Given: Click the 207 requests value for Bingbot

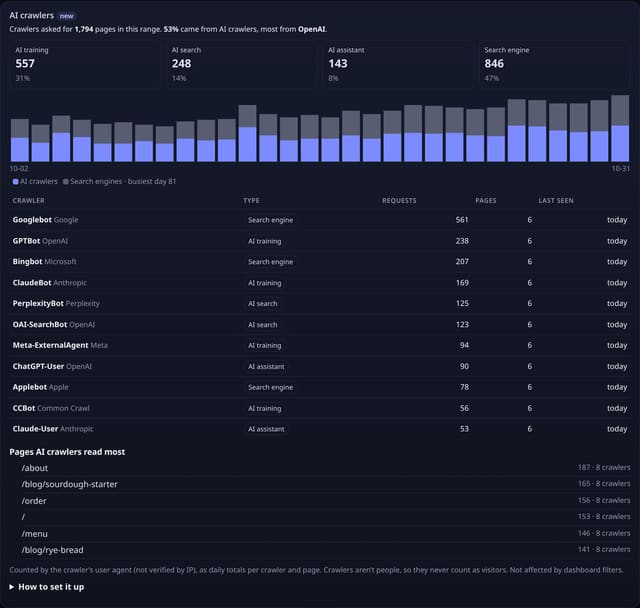Looking at the screenshot, I should (x=462, y=262).
